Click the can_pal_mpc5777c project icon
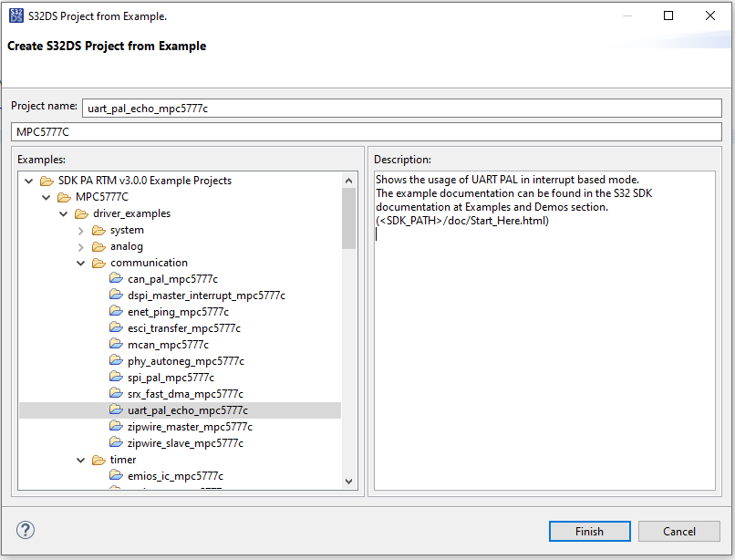Screen dimensions: 735x560 116,279
